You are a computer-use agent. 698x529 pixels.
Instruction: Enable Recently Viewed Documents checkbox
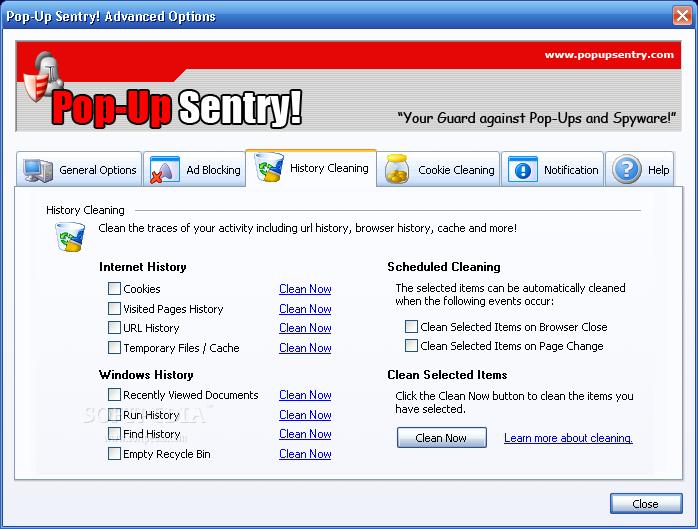pos(114,395)
